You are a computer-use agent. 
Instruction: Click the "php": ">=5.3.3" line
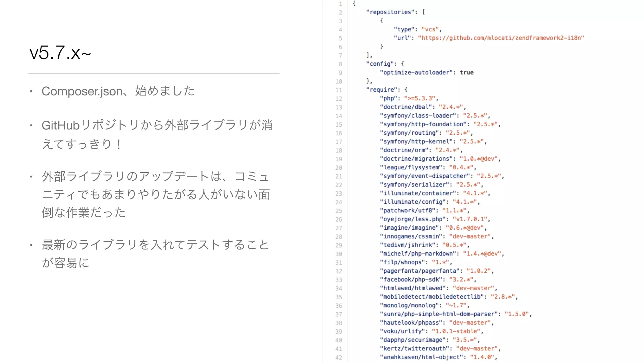coord(409,98)
